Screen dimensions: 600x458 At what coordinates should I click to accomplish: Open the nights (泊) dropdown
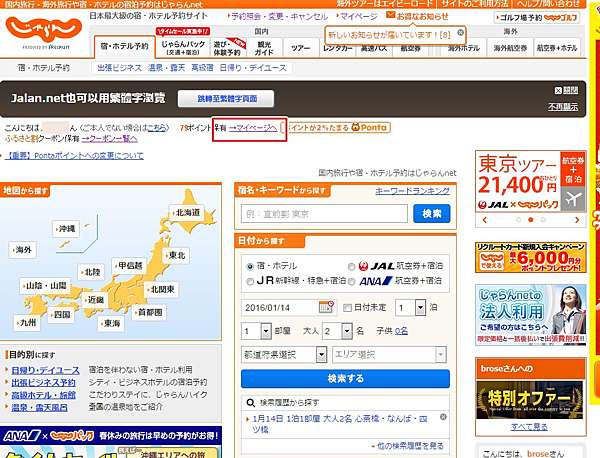(411, 308)
